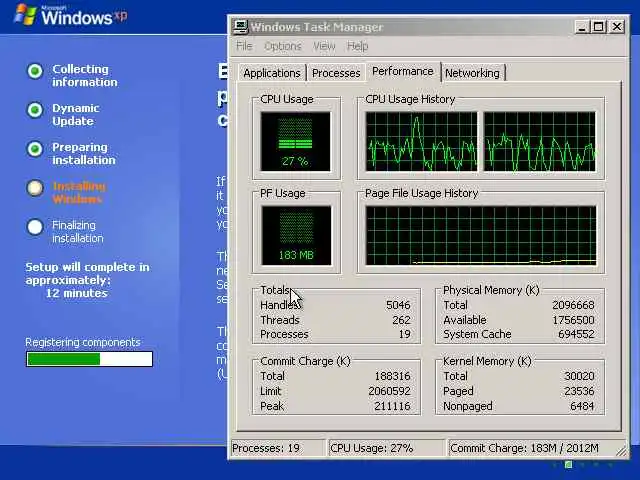640x480 pixels.
Task: Switch to the Processes tab
Action: [x=336, y=73]
